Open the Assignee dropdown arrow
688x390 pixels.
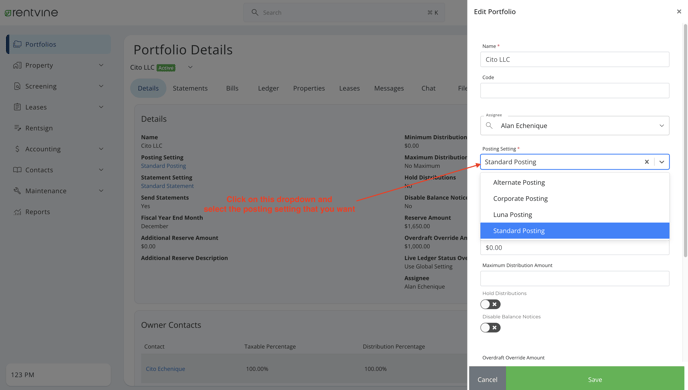(x=661, y=126)
